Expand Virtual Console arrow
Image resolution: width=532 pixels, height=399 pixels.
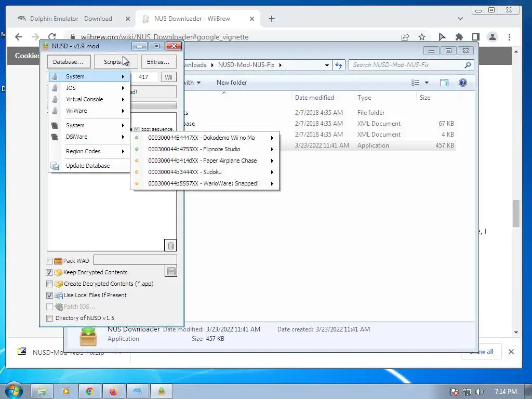tap(123, 99)
